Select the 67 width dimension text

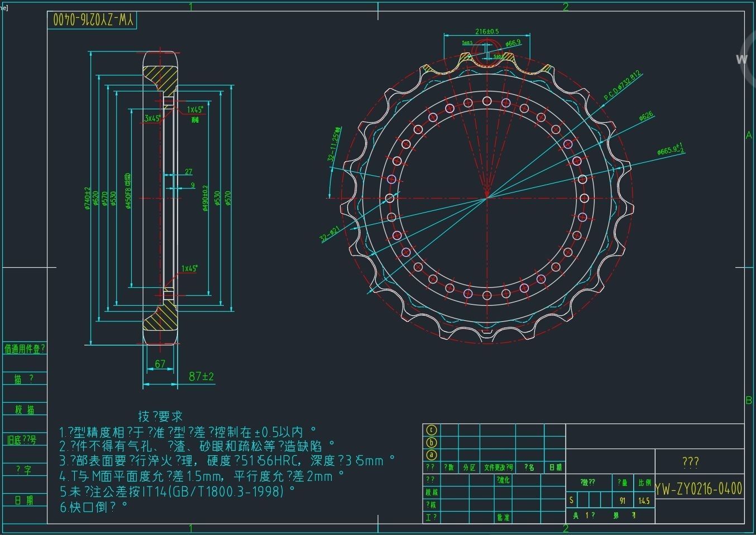(x=160, y=364)
